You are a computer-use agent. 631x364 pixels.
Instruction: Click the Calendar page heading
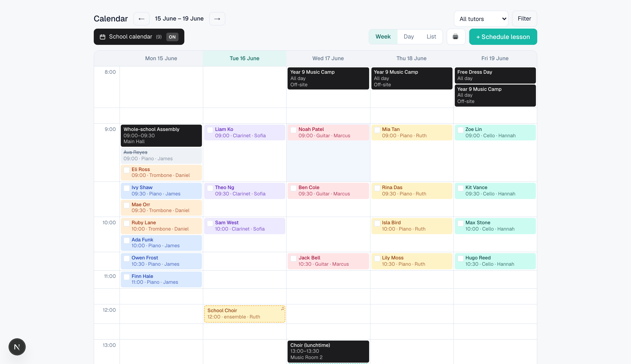[111, 19]
